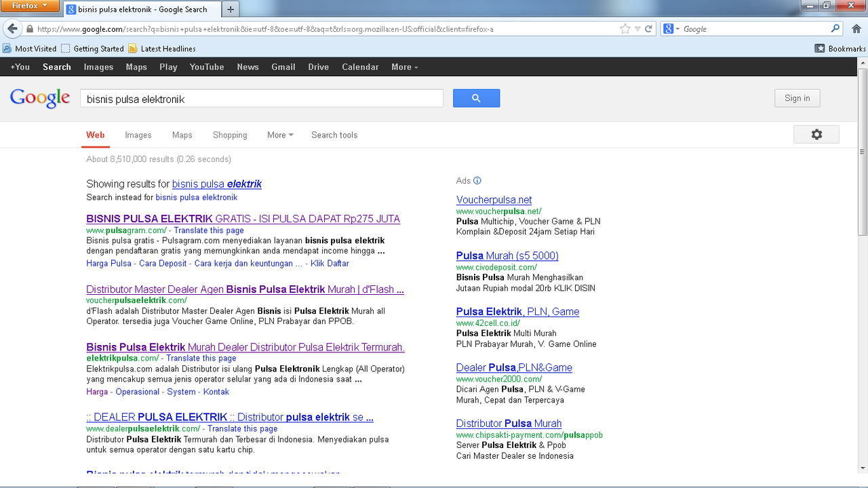Click the padlock site identity icon
Screen dimensions: 868x488
tap(30, 29)
